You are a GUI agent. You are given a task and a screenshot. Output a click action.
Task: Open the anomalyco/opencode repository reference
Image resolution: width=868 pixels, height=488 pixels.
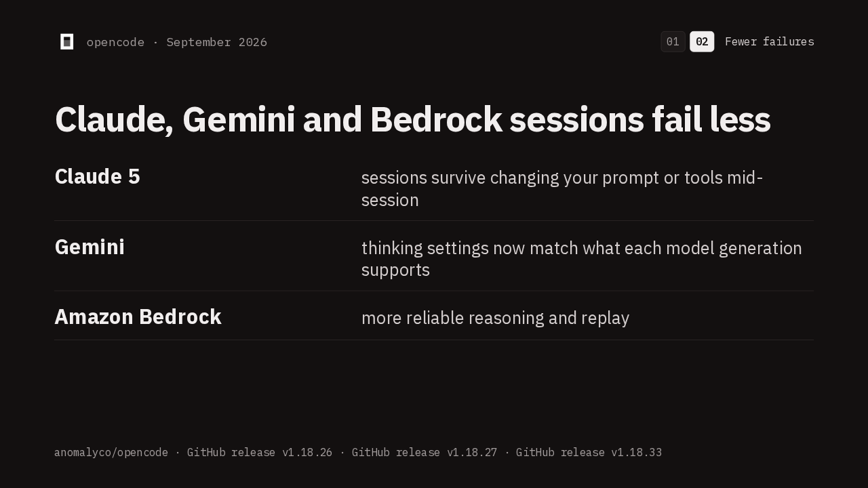point(111,452)
